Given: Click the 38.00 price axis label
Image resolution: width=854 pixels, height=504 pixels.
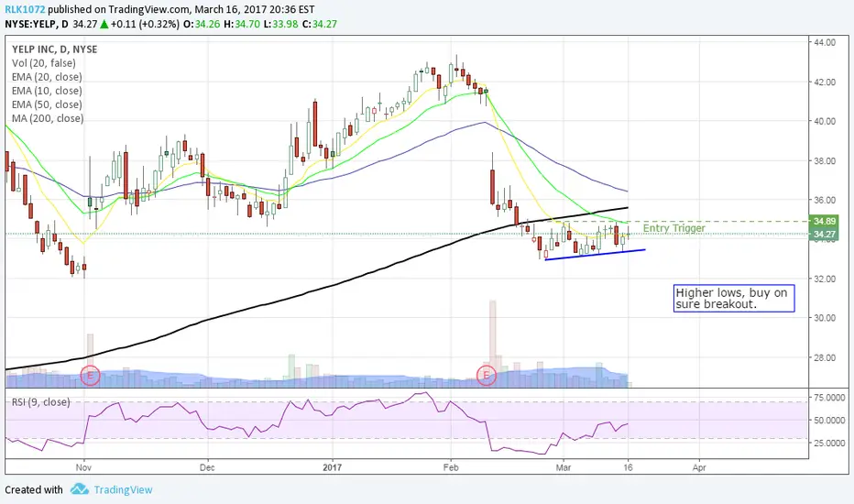Looking at the screenshot, I should click(x=825, y=161).
